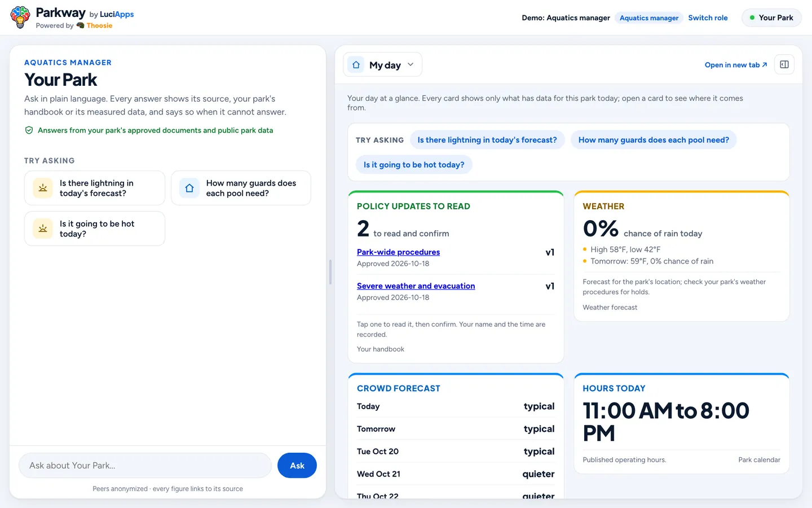Open in new tab link

pyautogui.click(x=736, y=65)
